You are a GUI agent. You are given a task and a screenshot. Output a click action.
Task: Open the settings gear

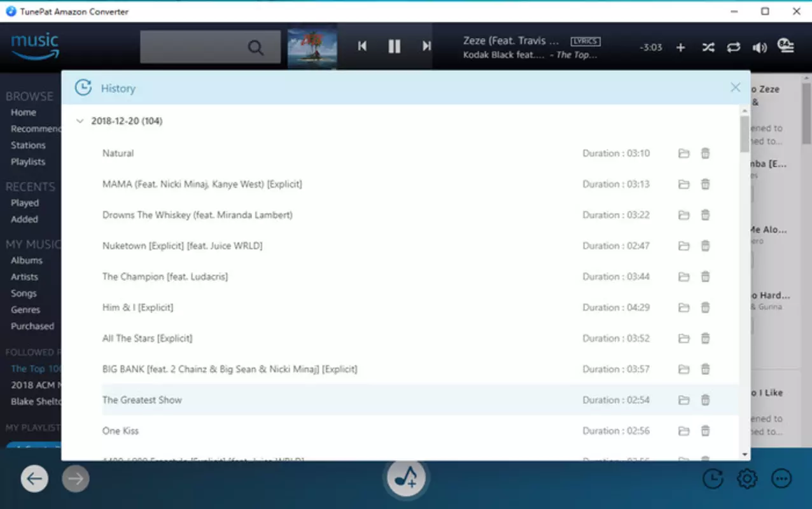747,478
